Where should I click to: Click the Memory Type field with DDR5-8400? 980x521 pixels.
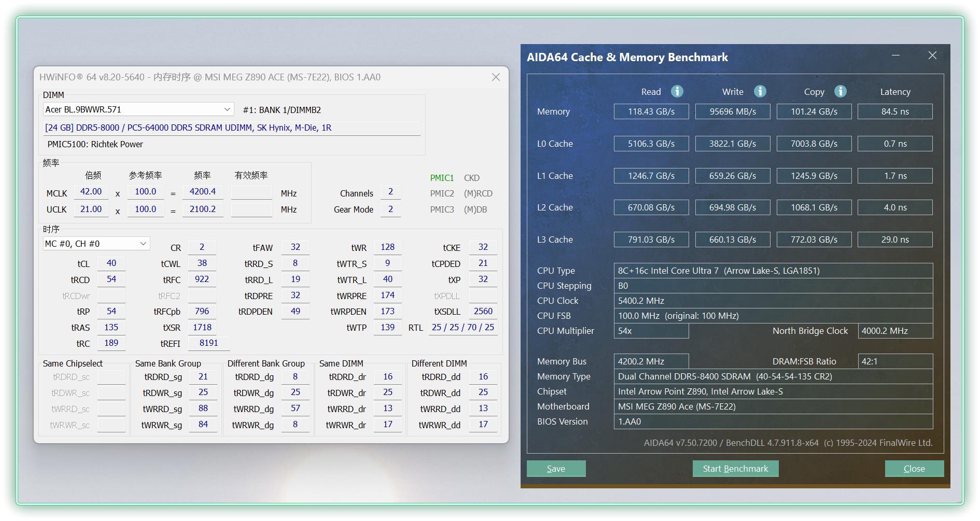click(x=773, y=376)
